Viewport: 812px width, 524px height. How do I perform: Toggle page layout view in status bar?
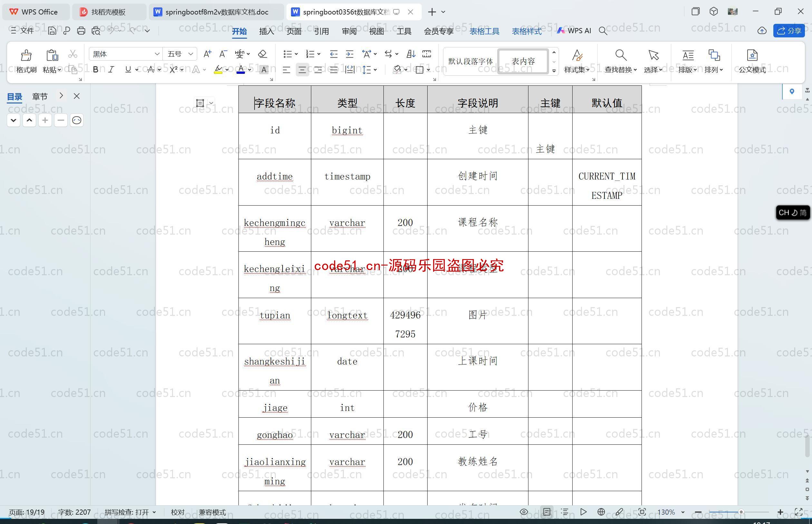tap(547, 512)
